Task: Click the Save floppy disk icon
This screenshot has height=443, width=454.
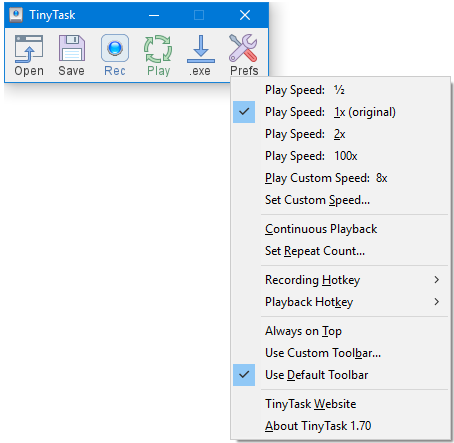Action: 71,55
